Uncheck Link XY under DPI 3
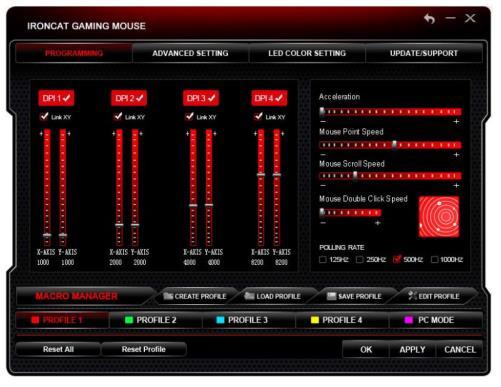The image size is (501, 387). [x=189, y=116]
